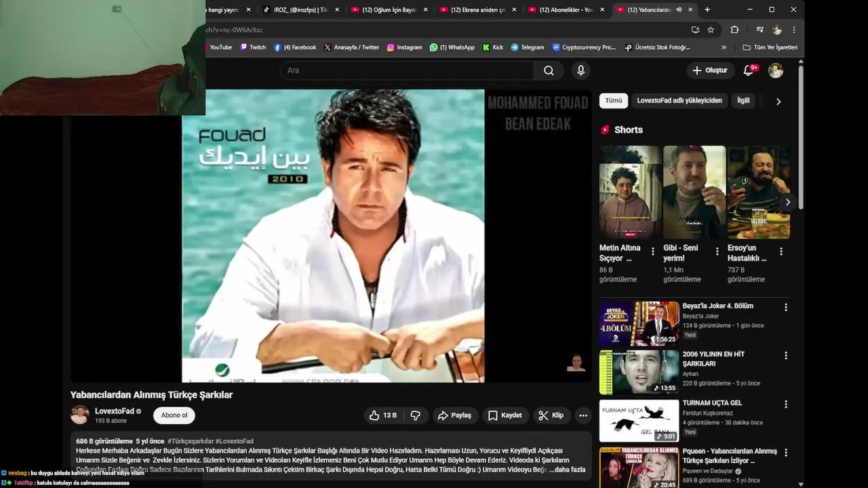The height and width of the screenshot is (488, 868).
Task: Open the Telegram bookmark
Action: [527, 47]
